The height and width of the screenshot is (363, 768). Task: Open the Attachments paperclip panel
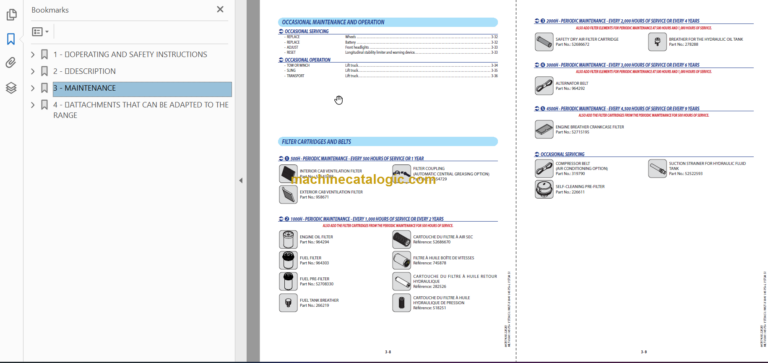[11, 63]
